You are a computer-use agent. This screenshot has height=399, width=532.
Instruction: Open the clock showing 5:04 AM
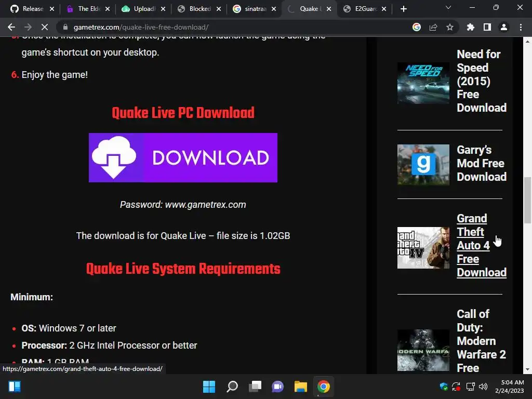tap(510, 387)
